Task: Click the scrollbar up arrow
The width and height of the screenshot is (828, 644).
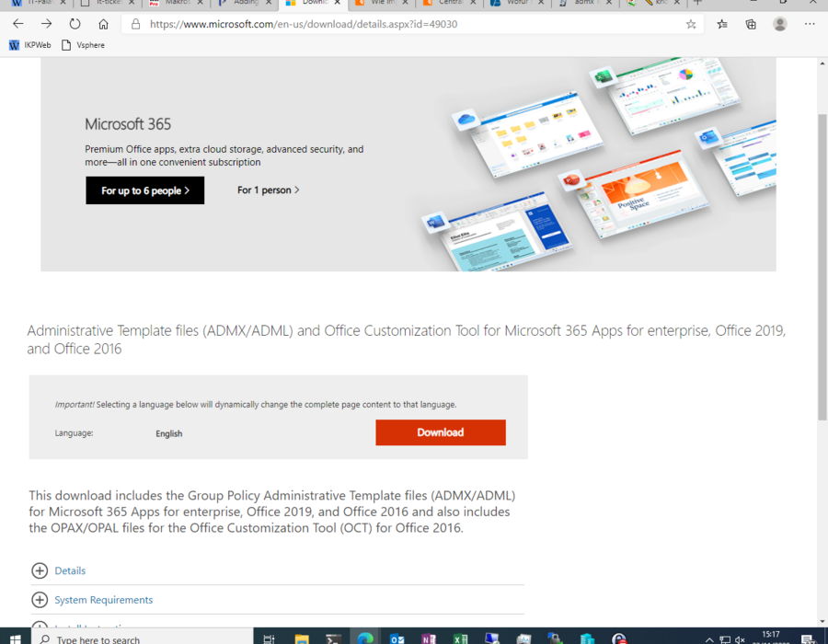Action: click(822, 63)
